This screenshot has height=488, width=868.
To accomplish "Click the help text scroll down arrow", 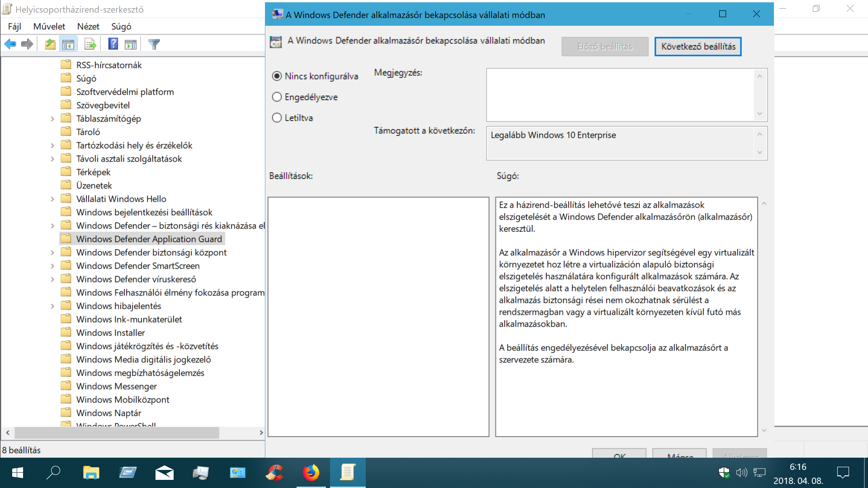I will click(x=764, y=430).
